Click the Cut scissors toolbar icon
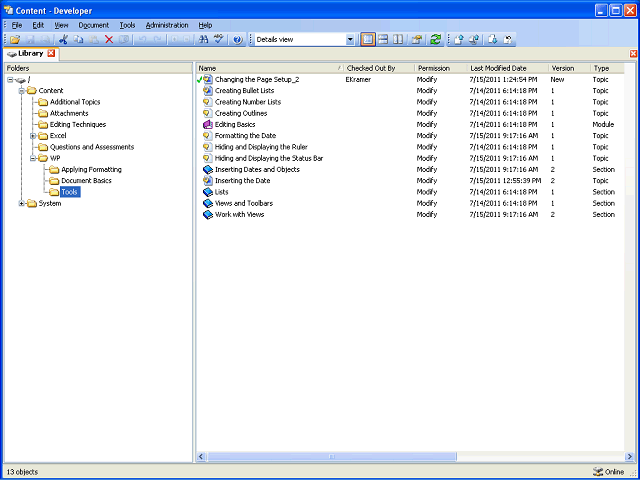 (x=63, y=40)
